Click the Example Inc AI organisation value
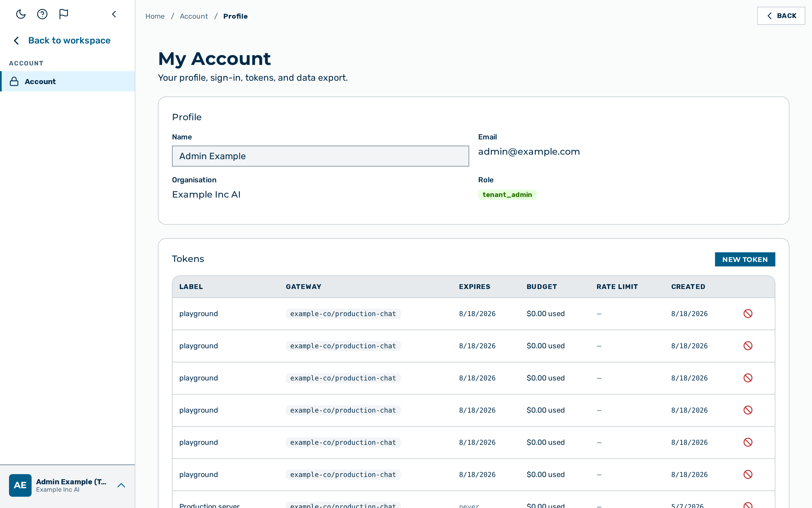The height and width of the screenshot is (508, 812). pos(206,194)
